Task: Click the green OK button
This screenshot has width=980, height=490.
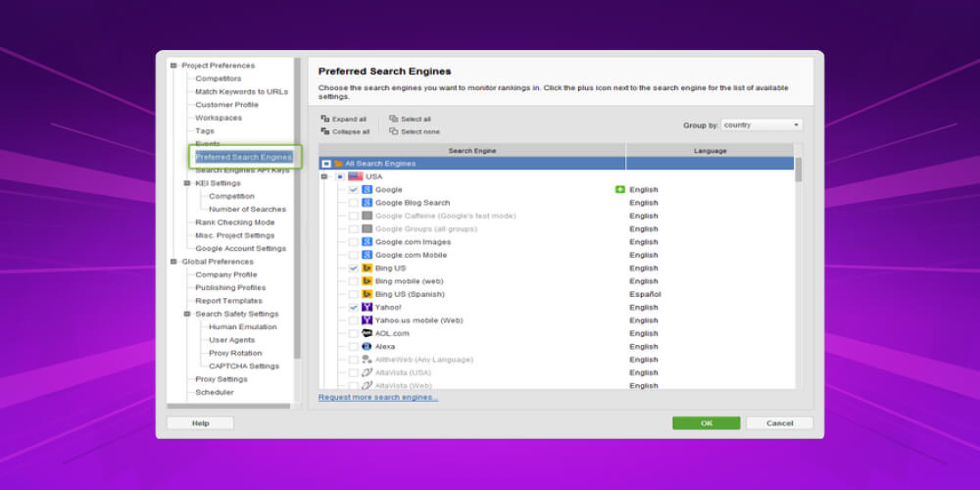Action: coord(707,423)
